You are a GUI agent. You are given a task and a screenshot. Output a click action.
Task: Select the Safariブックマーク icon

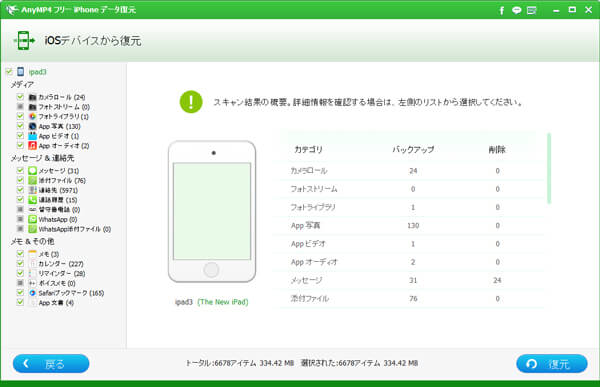click(x=33, y=293)
